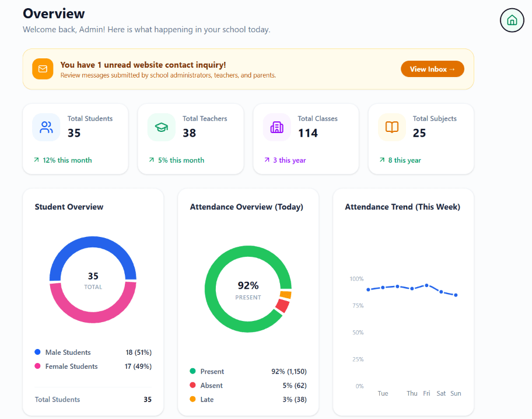Click the green Present legend dot
This screenshot has height=419, width=532.
coord(192,371)
